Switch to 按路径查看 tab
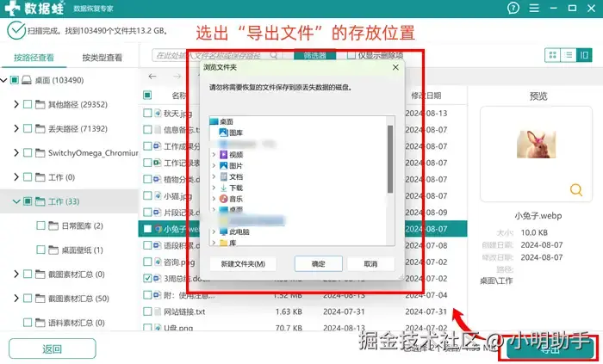The width and height of the screenshot is (603, 364). (x=34, y=58)
